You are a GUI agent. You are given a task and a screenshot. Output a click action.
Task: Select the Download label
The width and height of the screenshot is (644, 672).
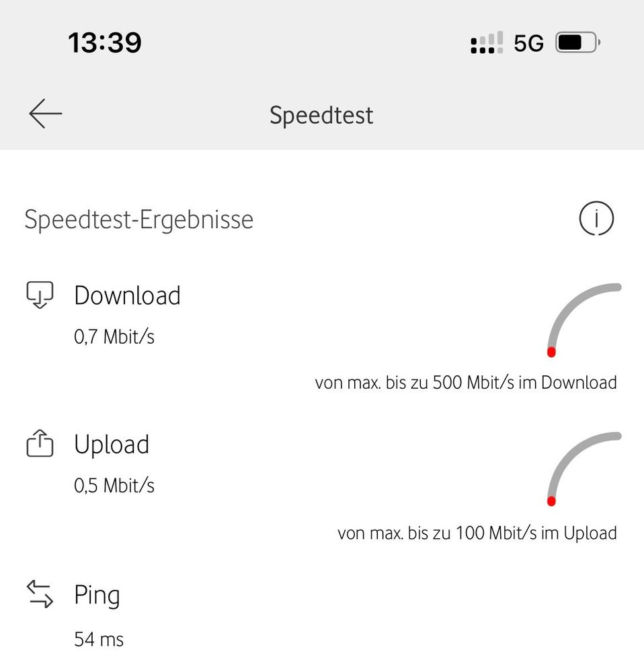[x=127, y=296]
